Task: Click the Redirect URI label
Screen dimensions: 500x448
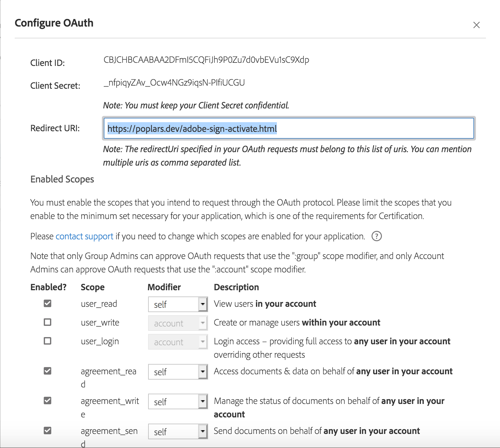Action: tap(55, 128)
